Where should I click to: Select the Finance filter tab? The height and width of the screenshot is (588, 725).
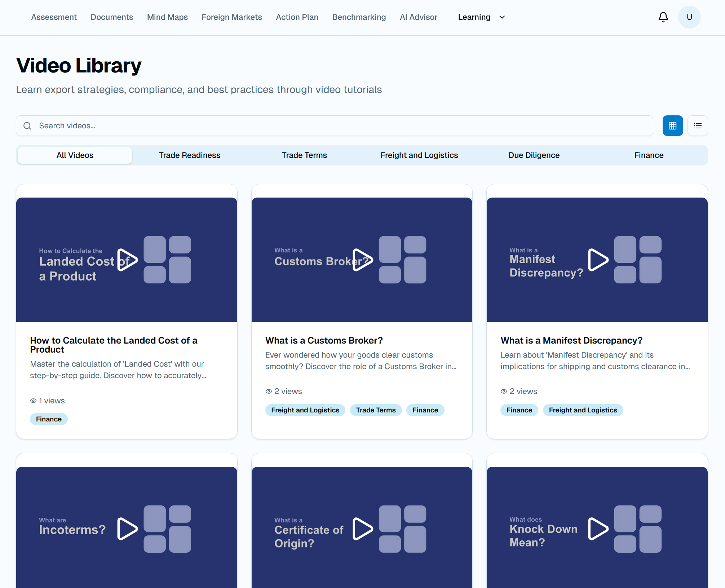pos(649,155)
